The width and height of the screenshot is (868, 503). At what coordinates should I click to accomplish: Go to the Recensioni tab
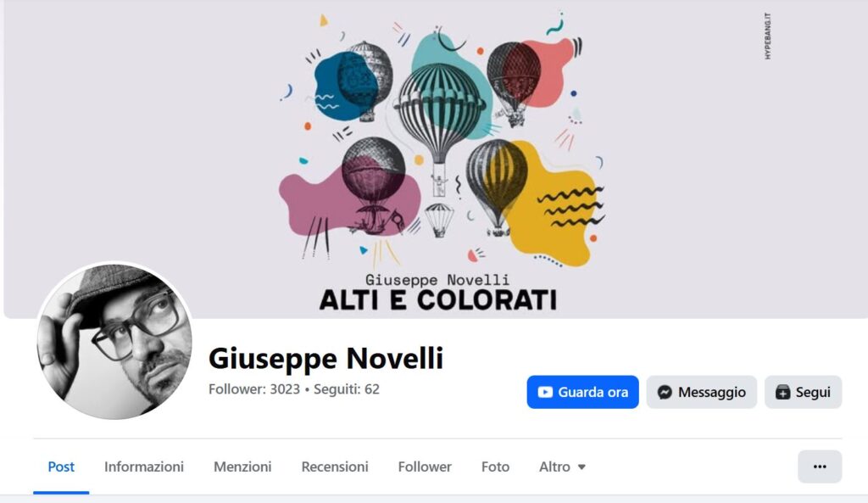[x=335, y=467]
